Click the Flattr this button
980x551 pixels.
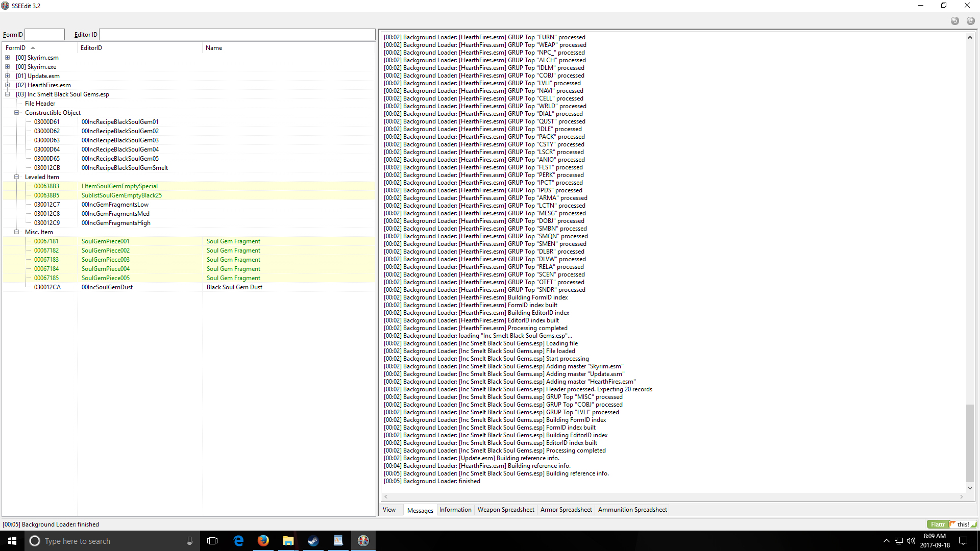(x=951, y=524)
